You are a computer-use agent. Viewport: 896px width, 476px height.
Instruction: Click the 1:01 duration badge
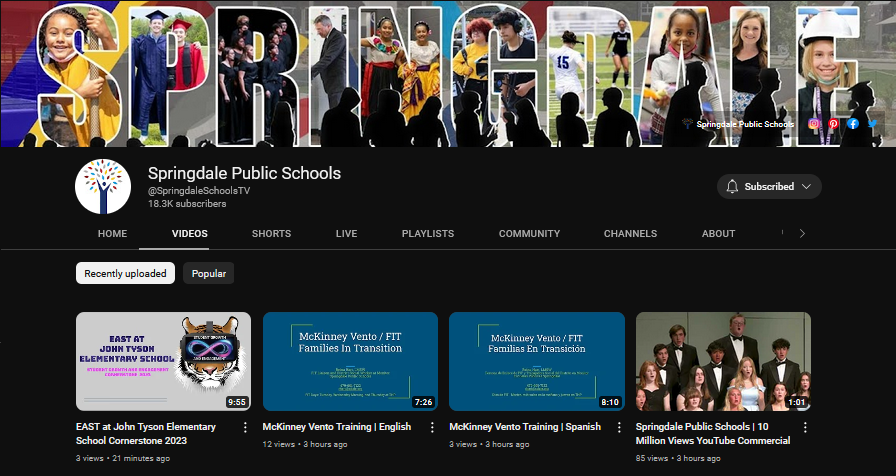[797, 402]
